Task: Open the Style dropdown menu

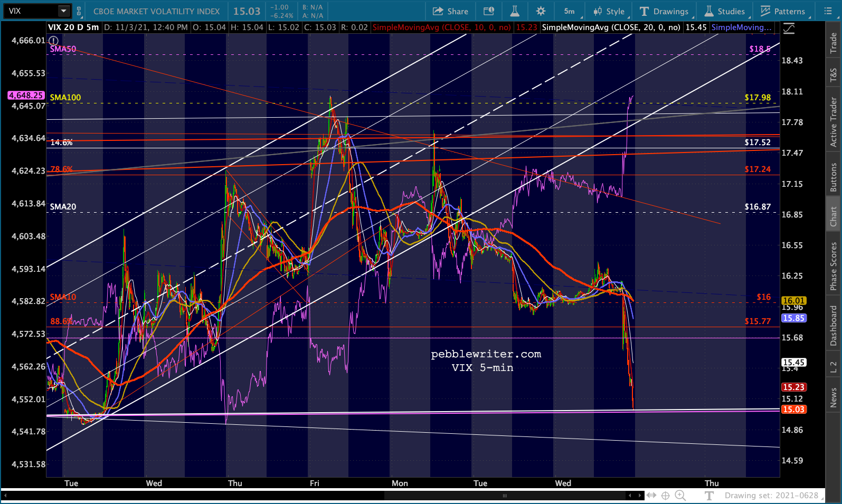Action: pyautogui.click(x=609, y=11)
